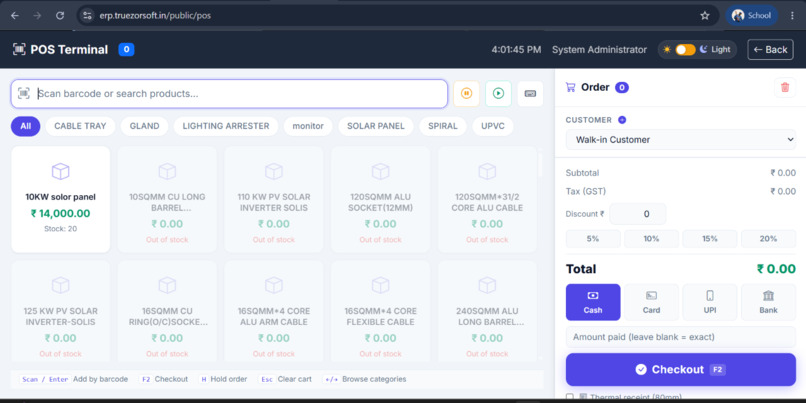This screenshot has height=403, width=806.
Task: Apply 20% discount
Action: [x=768, y=239]
